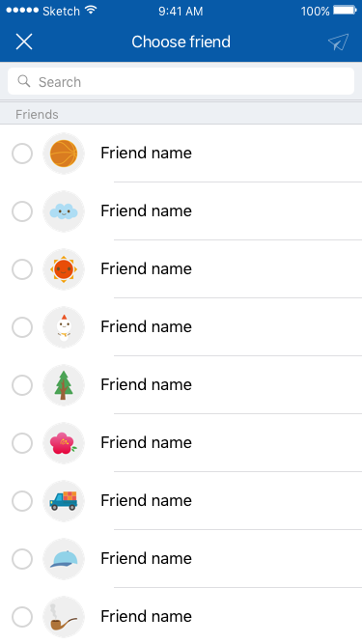Screen dimensions: 362x644
Task: Close the Choose friend screen
Action: (24, 42)
